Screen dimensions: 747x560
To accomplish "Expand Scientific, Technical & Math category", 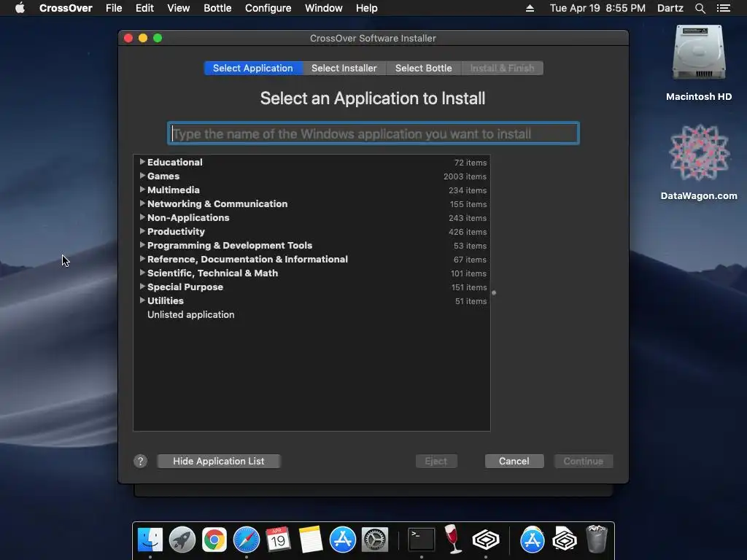I will click(x=142, y=273).
